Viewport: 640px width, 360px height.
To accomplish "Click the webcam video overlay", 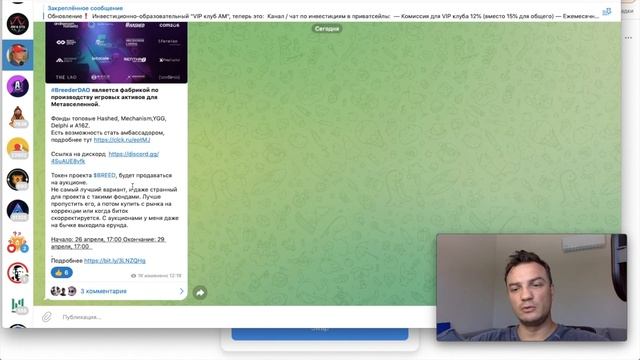I will pos(531,287).
